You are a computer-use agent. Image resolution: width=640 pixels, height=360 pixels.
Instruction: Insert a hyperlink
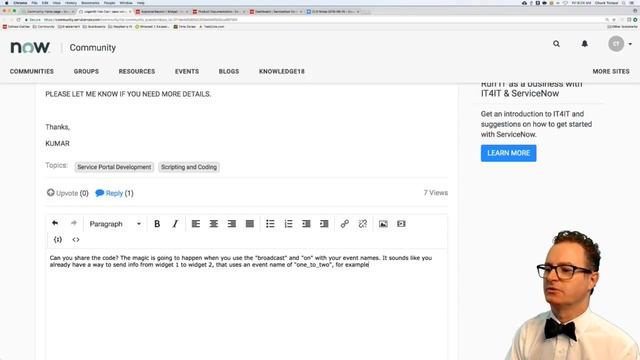[x=345, y=224]
